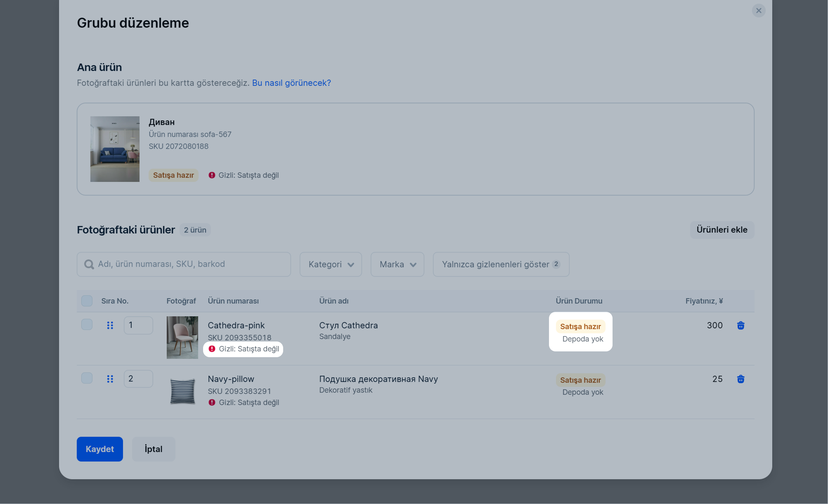Open the pink chair product thumbnail
The image size is (828, 504).
pos(182,337)
